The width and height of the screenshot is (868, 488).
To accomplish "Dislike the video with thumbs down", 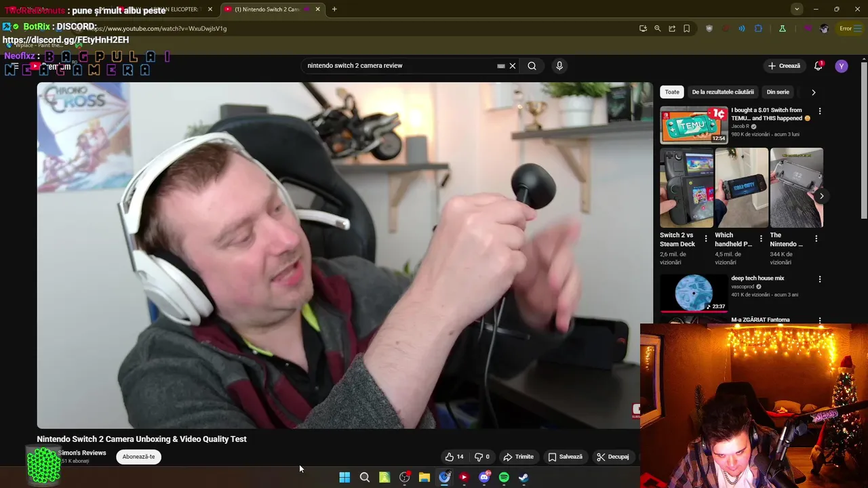I will coord(482,457).
